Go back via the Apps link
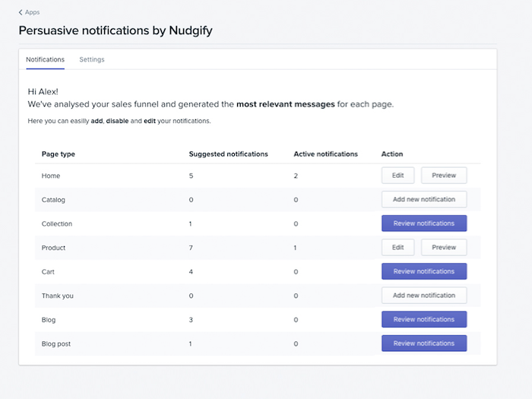The width and height of the screenshot is (532, 399). coord(32,12)
